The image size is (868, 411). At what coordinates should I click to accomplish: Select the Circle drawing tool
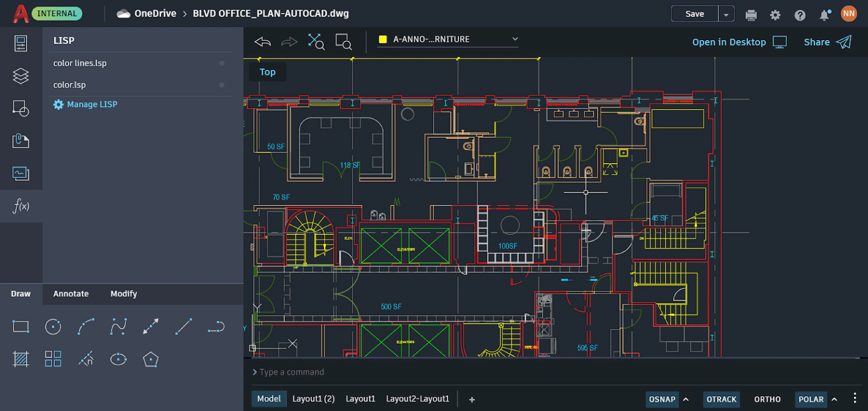click(x=53, y=326)
